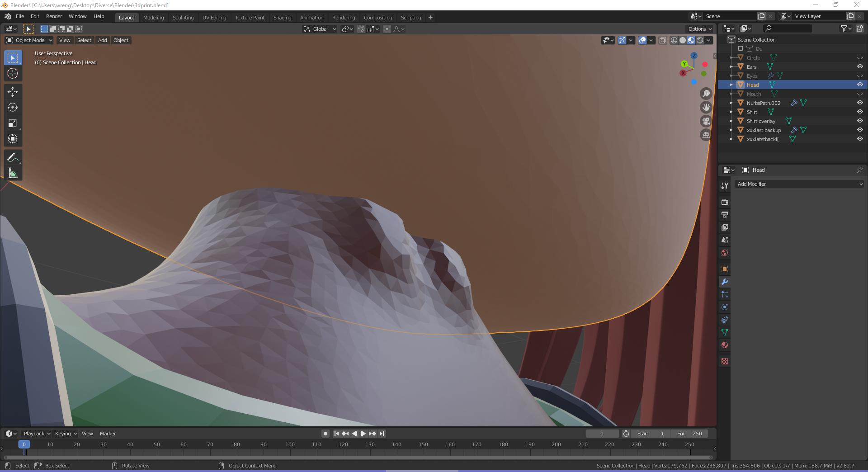
Task: Activate the Move tool
Action: [13, 92]
